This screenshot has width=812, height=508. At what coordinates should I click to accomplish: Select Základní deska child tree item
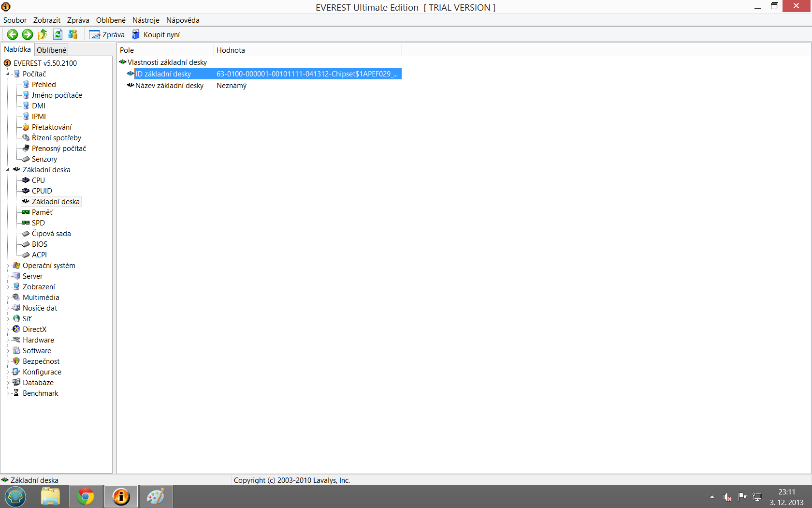[56, 202]
